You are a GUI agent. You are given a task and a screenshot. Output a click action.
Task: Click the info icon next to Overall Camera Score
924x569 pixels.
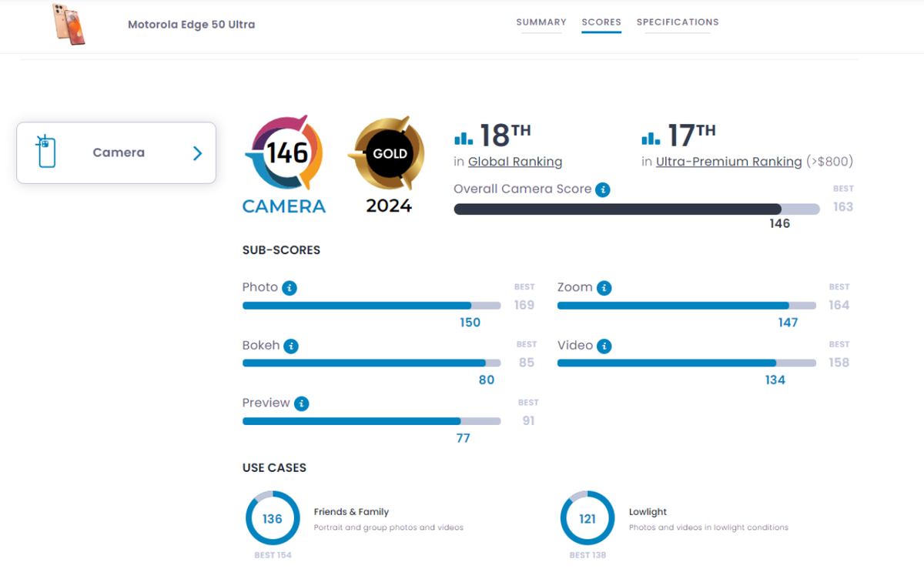coord(603,189)
